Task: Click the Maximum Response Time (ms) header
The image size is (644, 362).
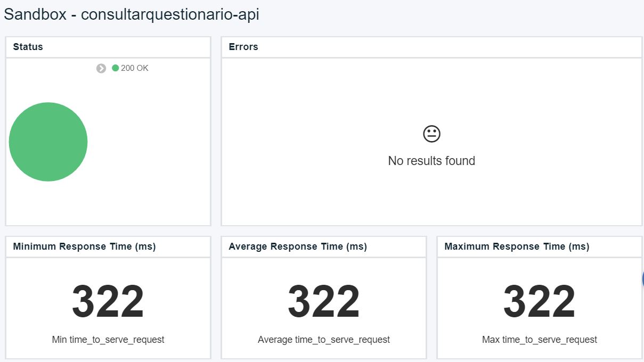Action: (517, 246)
